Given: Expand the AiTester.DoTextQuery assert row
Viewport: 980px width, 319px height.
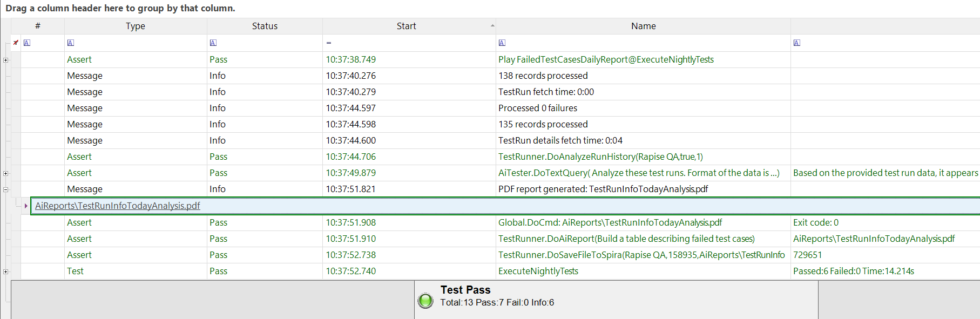Looking at the screenshot, I should [x=6, y=173].
